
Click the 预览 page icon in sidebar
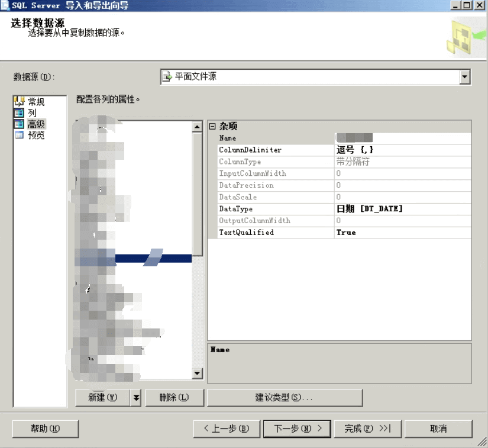click(x=19, y=135)
